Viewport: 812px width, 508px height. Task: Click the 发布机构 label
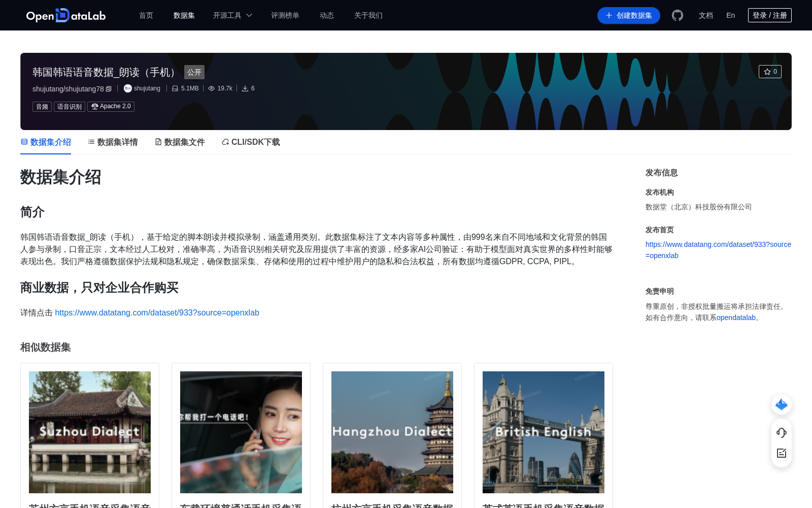660,192
